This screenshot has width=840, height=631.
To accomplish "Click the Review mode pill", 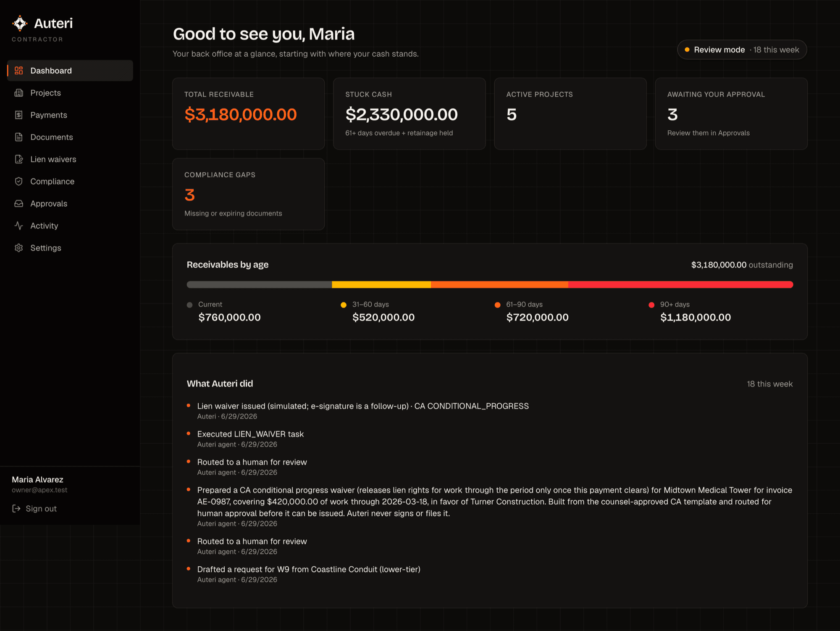I will (x=742, y=50).
